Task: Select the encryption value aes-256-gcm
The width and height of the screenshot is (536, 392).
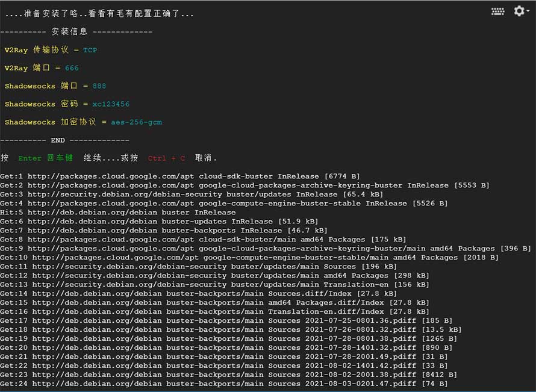Action: coord(136,122)
